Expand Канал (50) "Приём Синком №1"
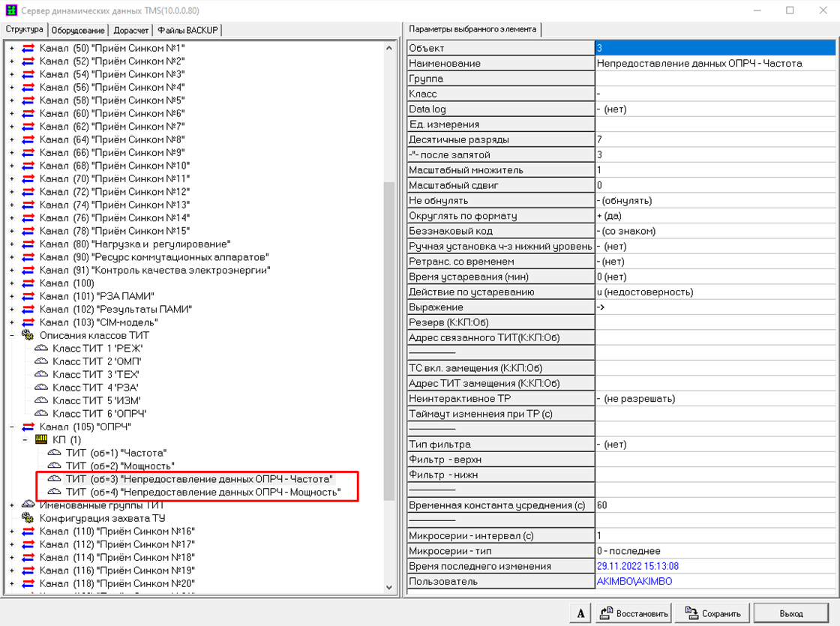 (x=11, y=48)
